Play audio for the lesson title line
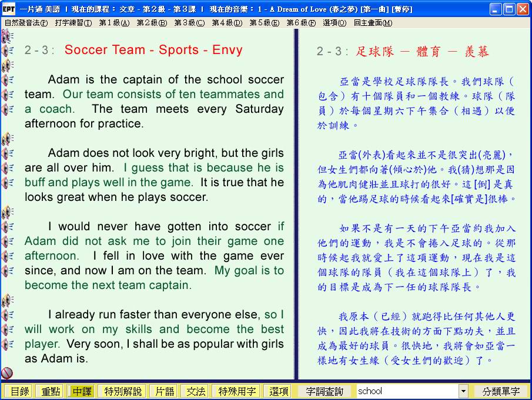This screenshot has width=532, height=400. click(x=7, y=51)
